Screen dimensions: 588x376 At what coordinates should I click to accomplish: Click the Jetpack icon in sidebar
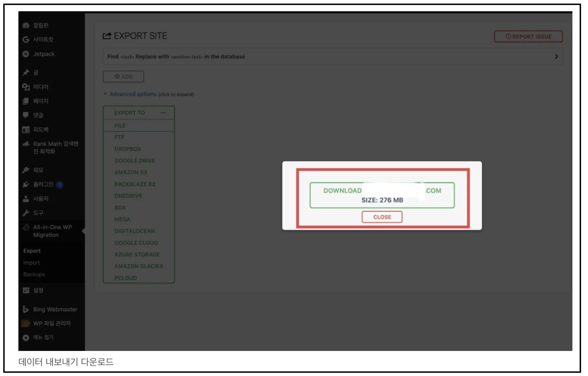pyautogui.click(x=26, y=54)
